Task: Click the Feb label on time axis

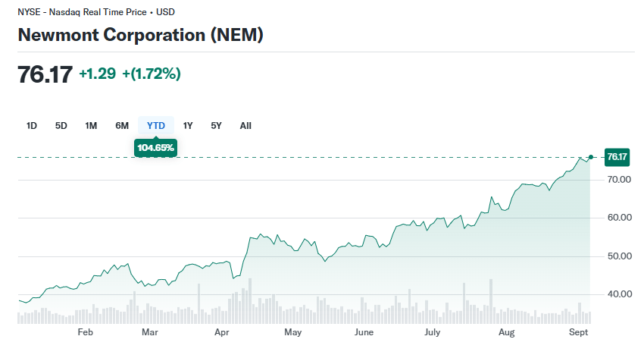Action: (85, 332)
